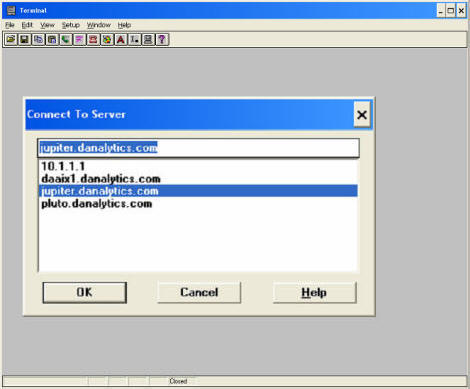Viewport: 470px width, 389px height.
Task: Click the Paste clipboard toolbar icon
Action: 52,40
